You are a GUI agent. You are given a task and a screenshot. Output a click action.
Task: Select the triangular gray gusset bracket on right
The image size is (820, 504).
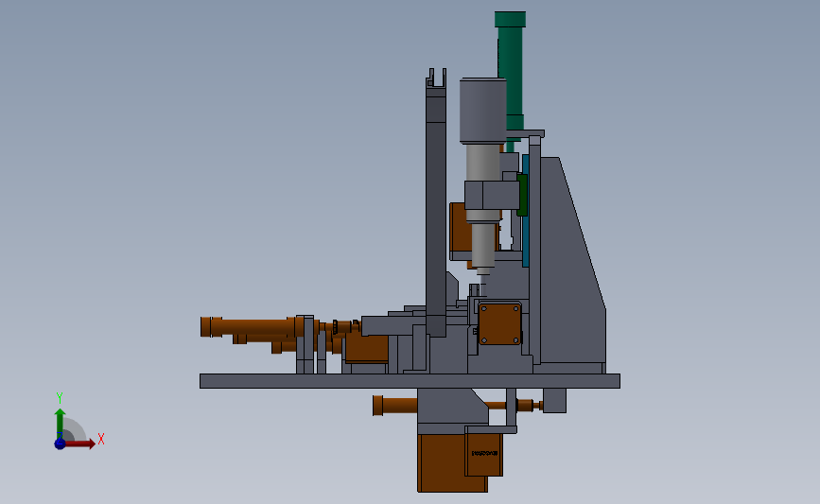pos(572,261)
